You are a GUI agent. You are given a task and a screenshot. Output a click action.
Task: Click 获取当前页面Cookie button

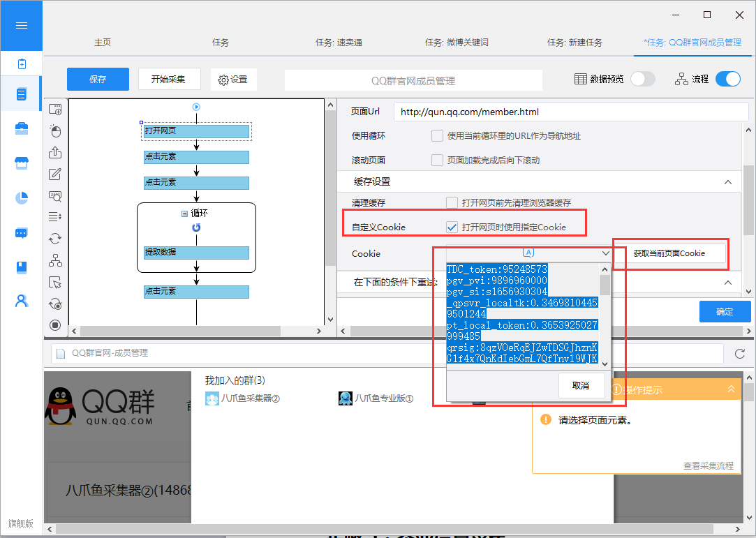pos(669,253)
